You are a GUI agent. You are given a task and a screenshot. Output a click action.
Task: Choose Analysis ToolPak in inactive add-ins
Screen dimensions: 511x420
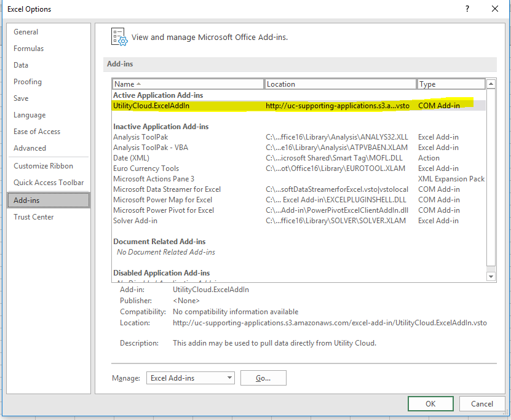click(140, 137)
